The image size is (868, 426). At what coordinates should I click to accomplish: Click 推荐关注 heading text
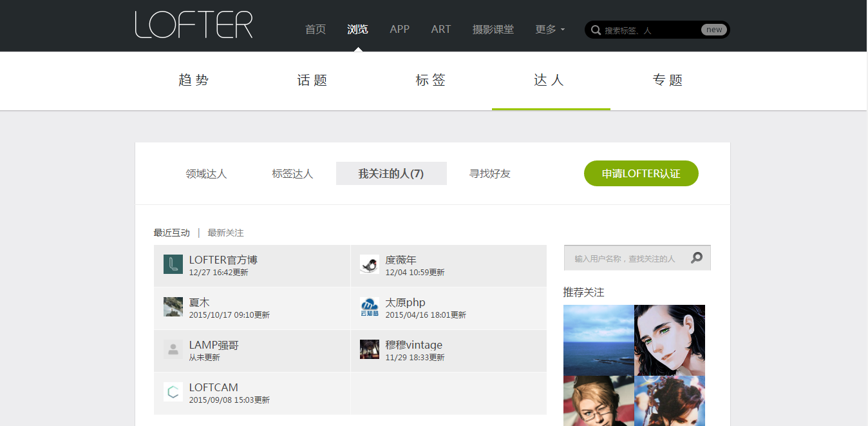point(584,293)
